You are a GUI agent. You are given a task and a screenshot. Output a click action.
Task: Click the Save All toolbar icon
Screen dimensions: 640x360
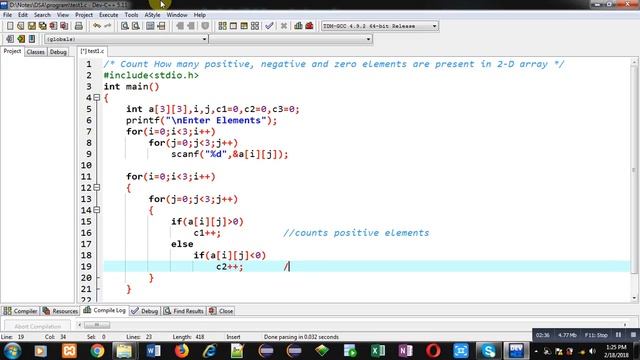(42, 26)
